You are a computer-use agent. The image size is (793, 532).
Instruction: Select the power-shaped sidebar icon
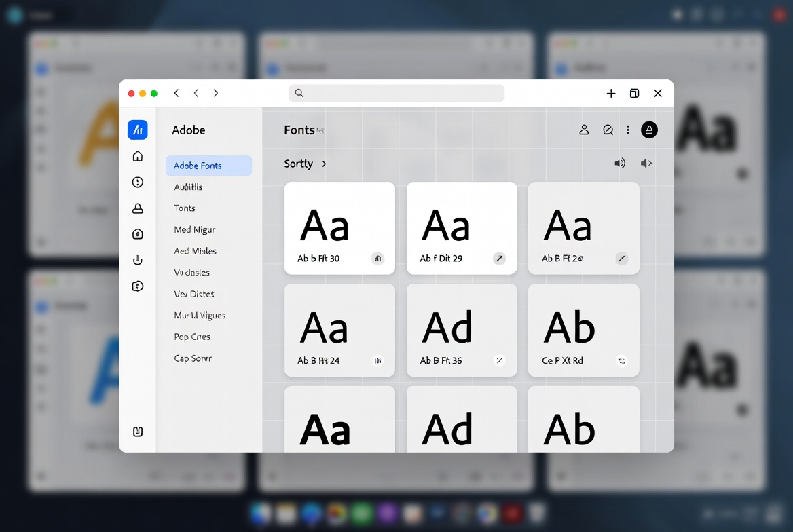point(138,260)
